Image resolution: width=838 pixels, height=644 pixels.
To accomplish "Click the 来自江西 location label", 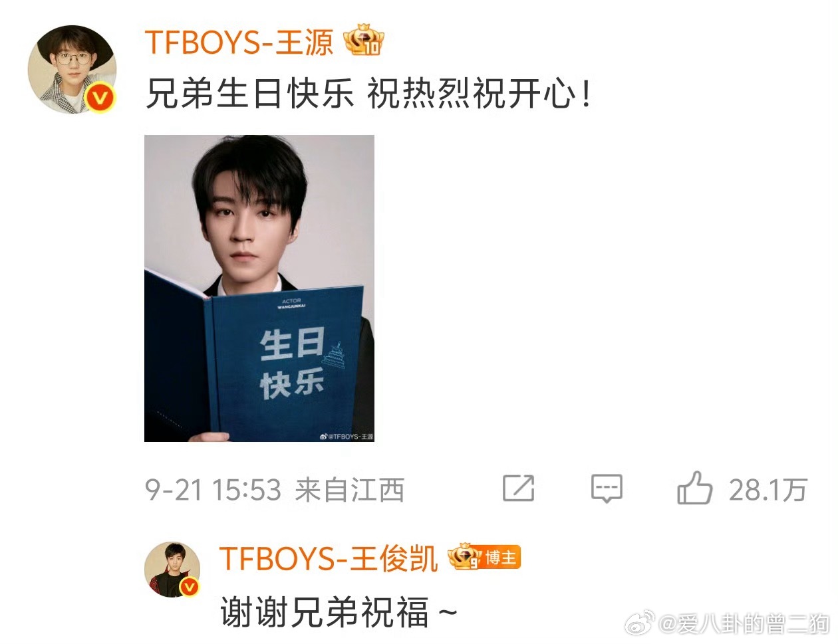I will pos(350,490).
